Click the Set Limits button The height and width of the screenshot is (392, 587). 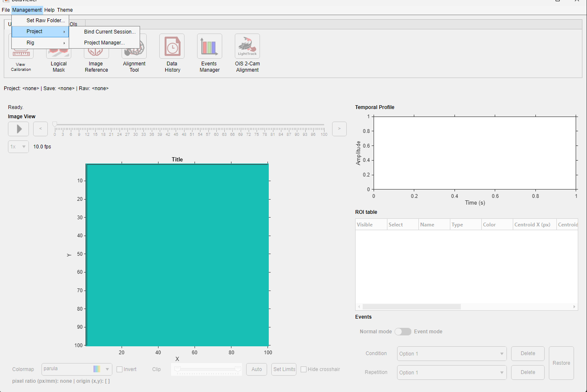(284, 369)
